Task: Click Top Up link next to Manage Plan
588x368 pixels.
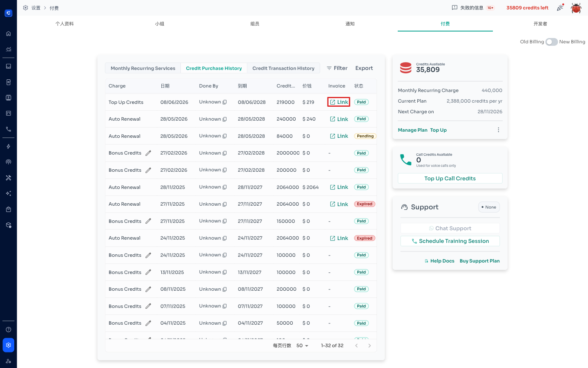Action: [x=438, y=130]
